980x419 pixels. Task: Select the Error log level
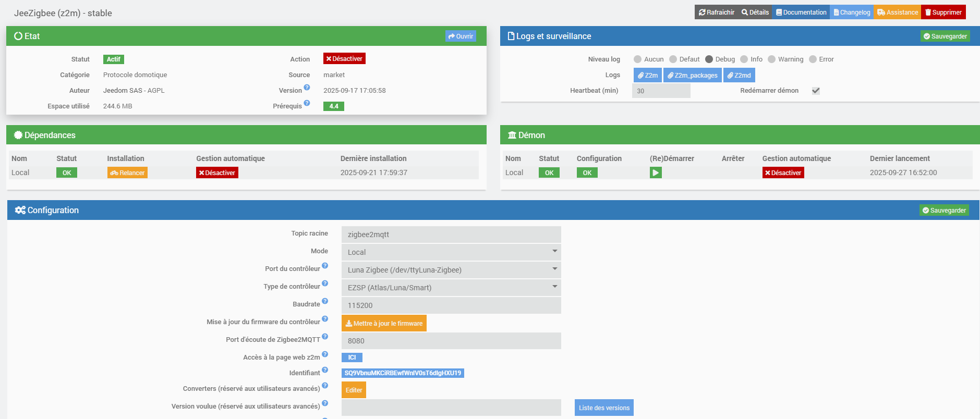point(813,59)
